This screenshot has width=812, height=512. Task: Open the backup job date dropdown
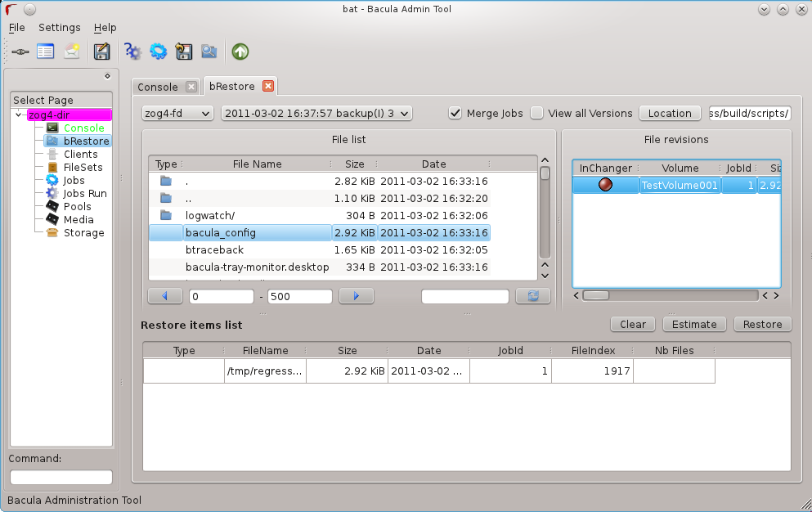(316, 113)
